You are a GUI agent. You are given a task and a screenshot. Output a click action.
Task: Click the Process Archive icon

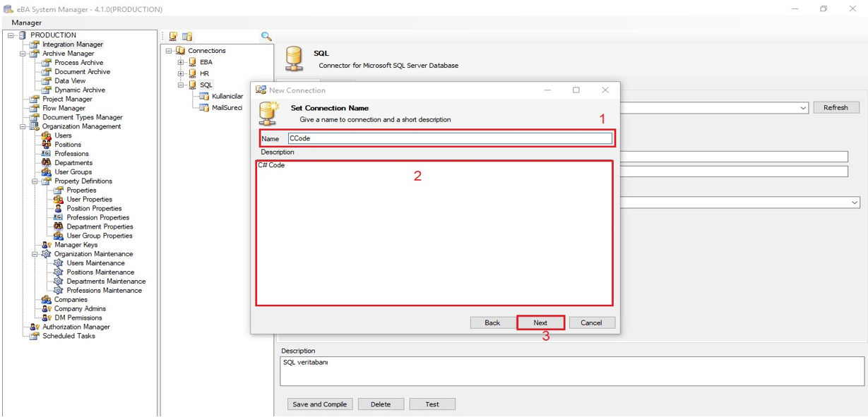[x=46, y=63]
